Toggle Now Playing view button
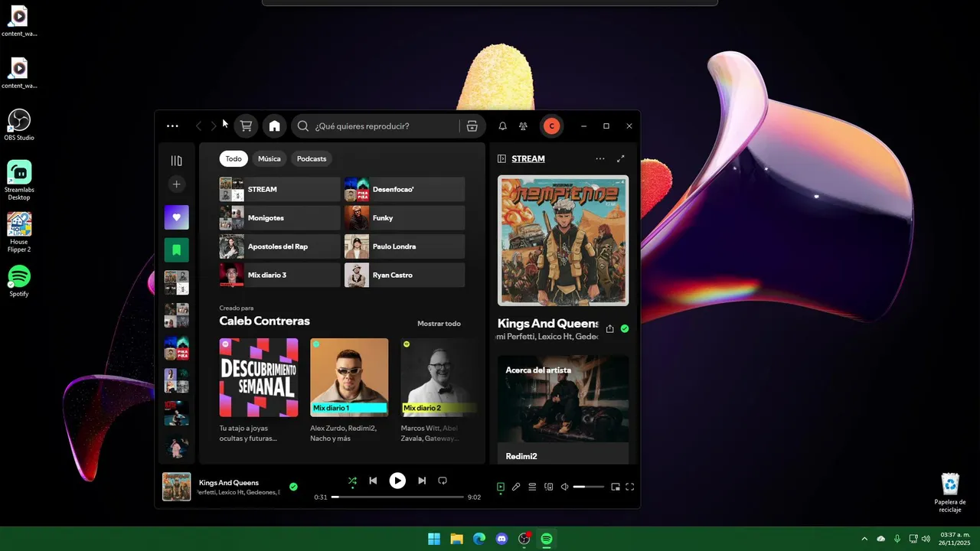 (501, 487)
